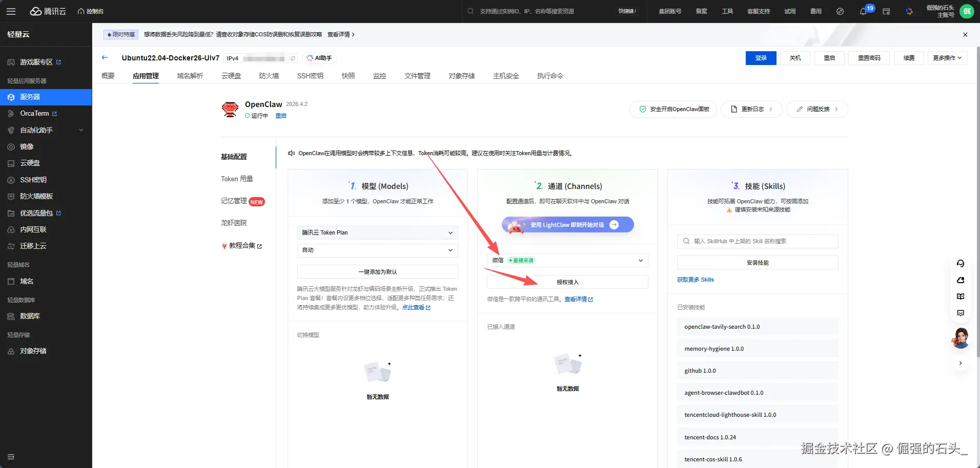Copy the IPv4 address
This screenshot has width=980, height=468.
(293, 58)
